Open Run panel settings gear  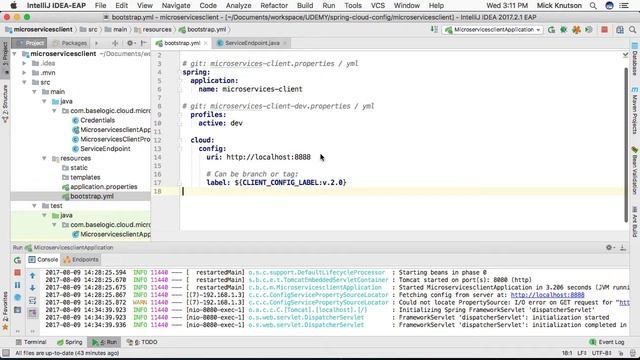click(x=609, y=247)
